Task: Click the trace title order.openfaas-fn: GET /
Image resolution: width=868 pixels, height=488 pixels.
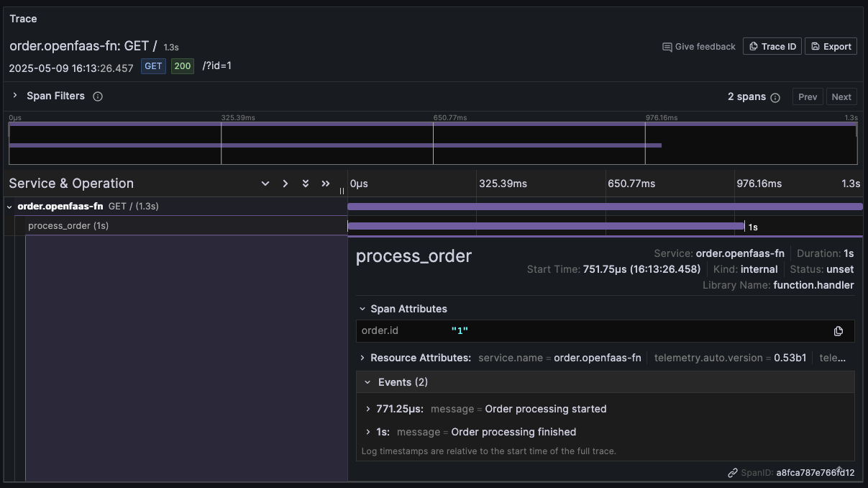Action: pyautogui.click(x=83, y=46)
